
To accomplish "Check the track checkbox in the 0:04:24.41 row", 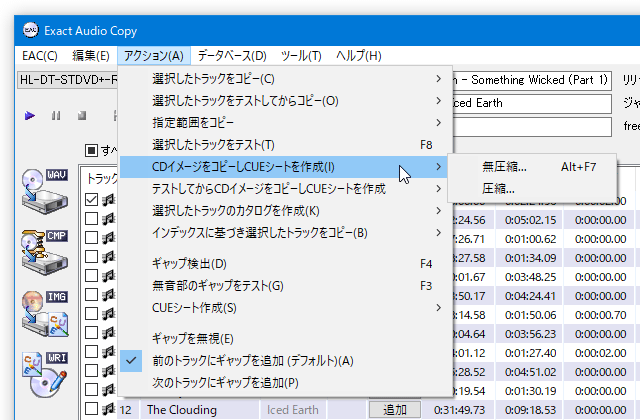I will tap(91, 295).
